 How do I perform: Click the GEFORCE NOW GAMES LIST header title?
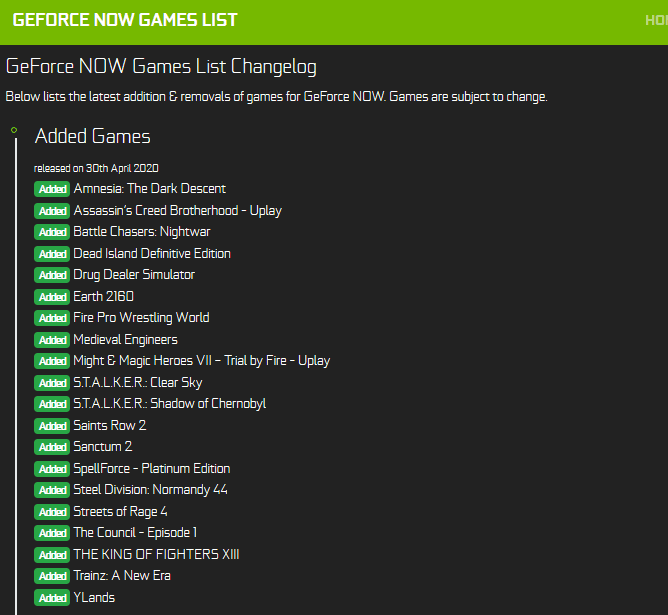click(125, 20)
